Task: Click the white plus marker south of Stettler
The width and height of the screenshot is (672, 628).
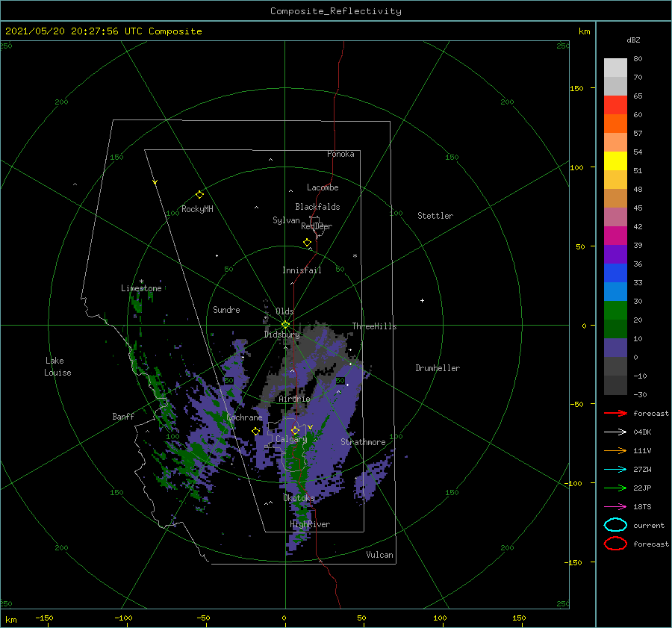Action: (x=422, y=300)
